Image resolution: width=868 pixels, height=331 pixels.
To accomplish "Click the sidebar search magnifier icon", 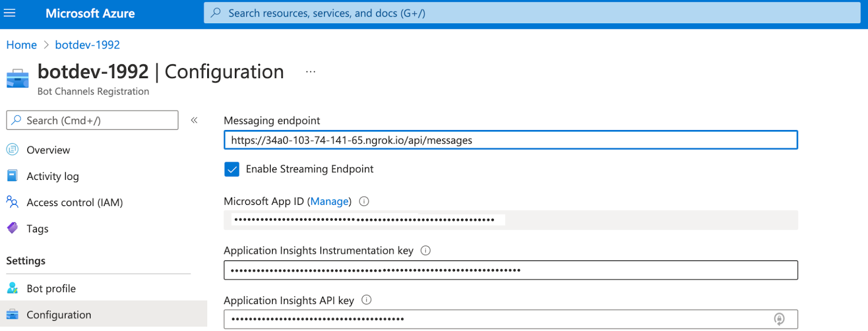I will pos(17,120).
